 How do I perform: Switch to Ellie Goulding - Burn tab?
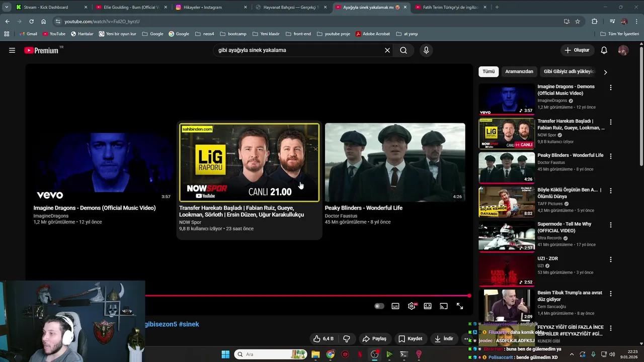coord(131,7)
